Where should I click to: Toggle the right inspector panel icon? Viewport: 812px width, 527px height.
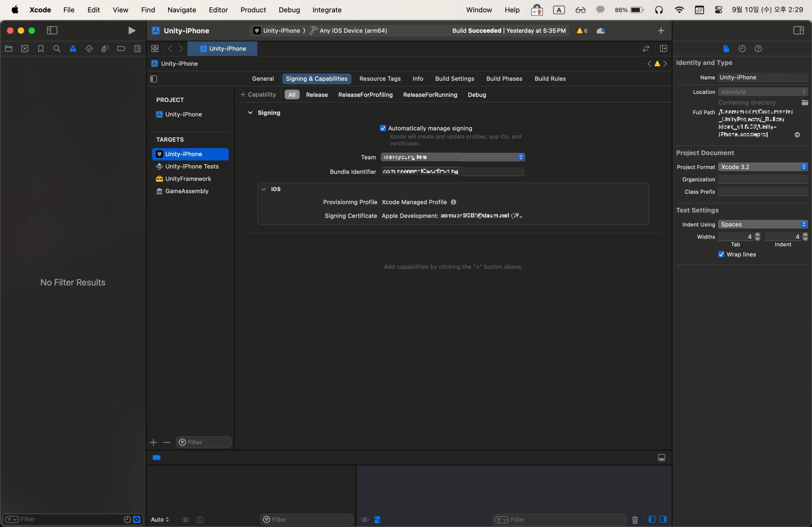pos(798,31)
